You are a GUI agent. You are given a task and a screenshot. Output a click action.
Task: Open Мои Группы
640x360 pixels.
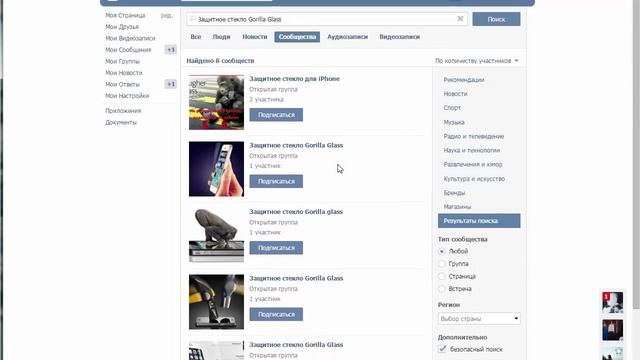pyautogui.click(x=122, y=61)
